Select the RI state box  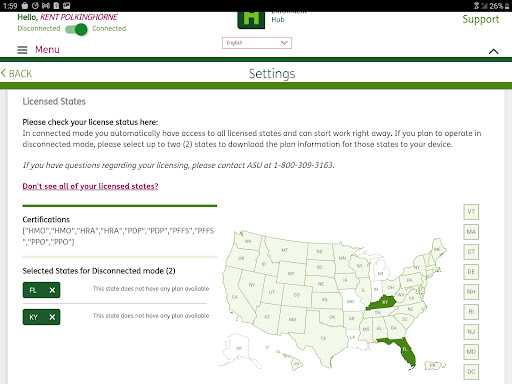coord(471,312)
